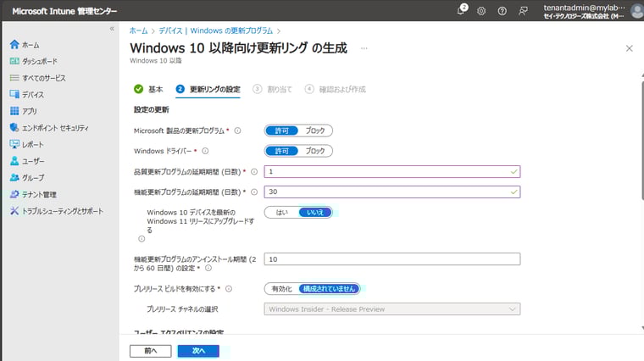The height and width of the screenshot is (361, 644).
Task: Open the notifications bell icon
Action: [x=462, y=10]
